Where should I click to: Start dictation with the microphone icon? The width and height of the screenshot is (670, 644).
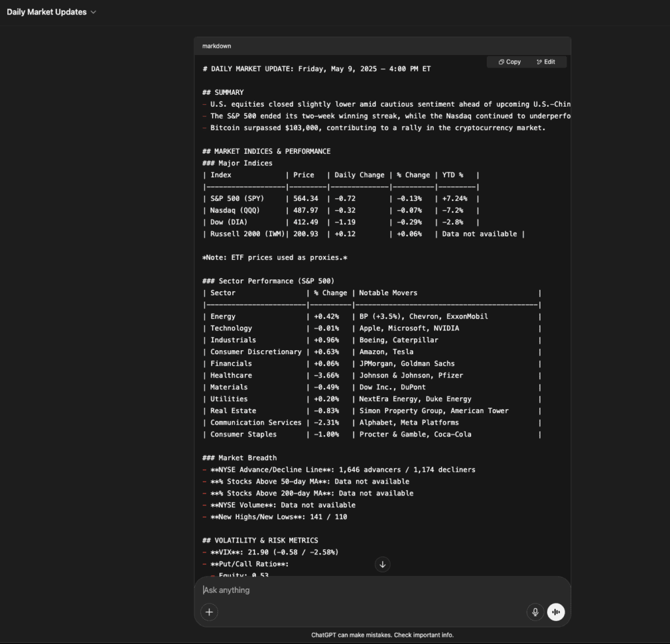click(x=535, y=612)
